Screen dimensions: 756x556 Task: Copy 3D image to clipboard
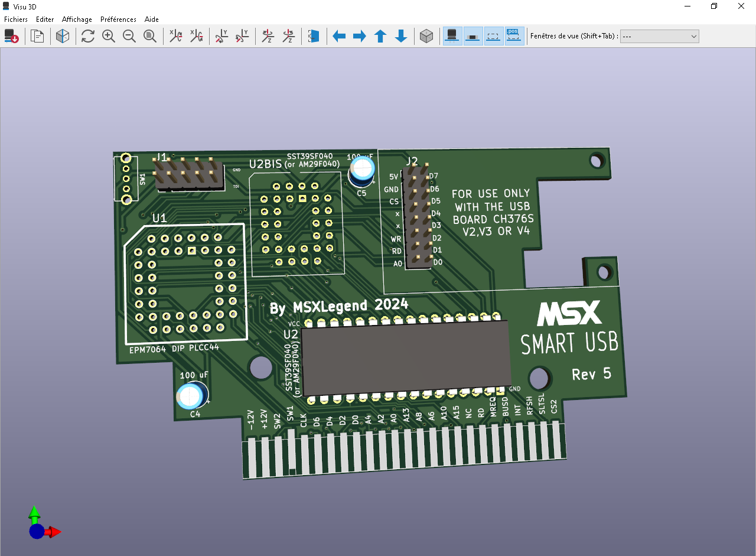[38, 36]
